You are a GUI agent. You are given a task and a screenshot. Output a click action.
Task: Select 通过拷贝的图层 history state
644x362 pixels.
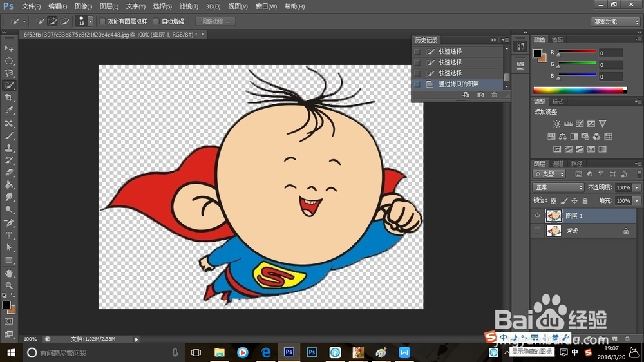458,84
